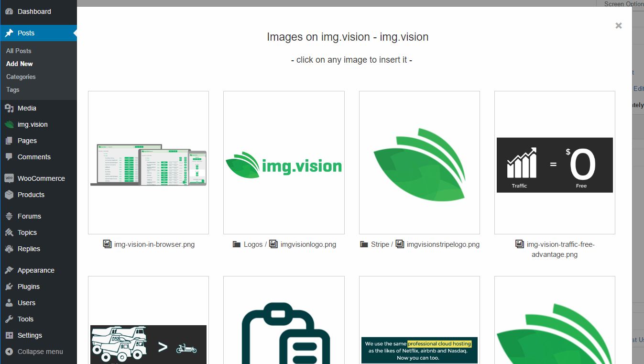Open the Users menu item
The width and height of the screenshot is (644, 364).
click(x=38, y=303)
